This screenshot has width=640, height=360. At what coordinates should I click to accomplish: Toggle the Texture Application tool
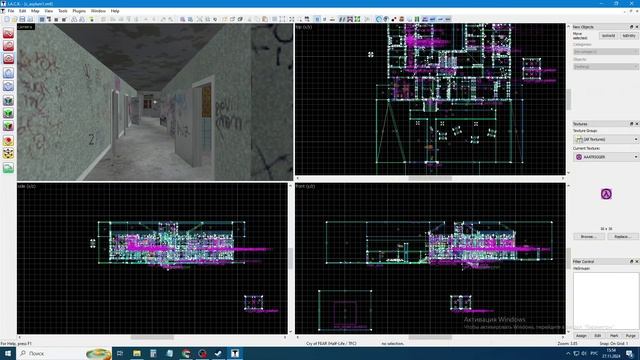pos(8,100)
